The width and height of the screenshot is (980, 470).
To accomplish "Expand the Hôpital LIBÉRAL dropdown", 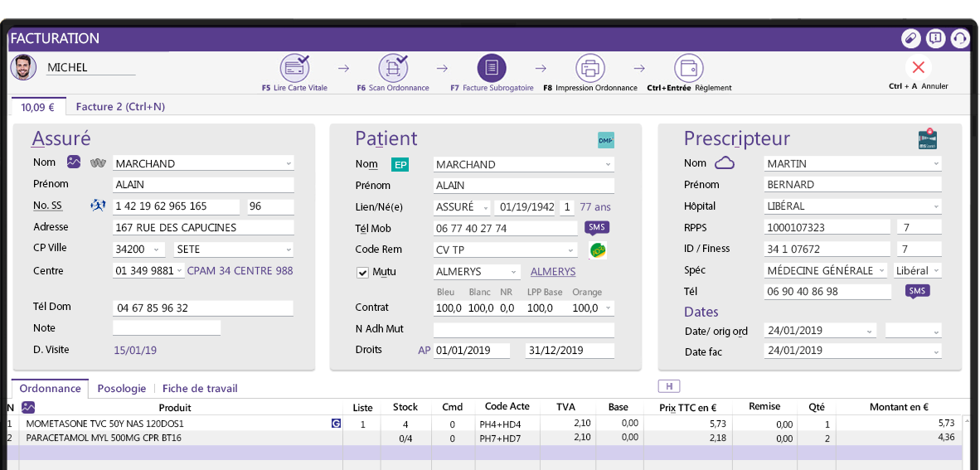I will pos(935,206).
